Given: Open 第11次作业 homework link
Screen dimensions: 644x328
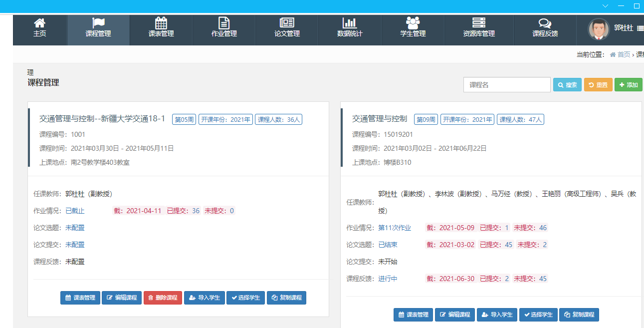Looking at the screenshot, I should pyautogui.click(x=395, y=228).
